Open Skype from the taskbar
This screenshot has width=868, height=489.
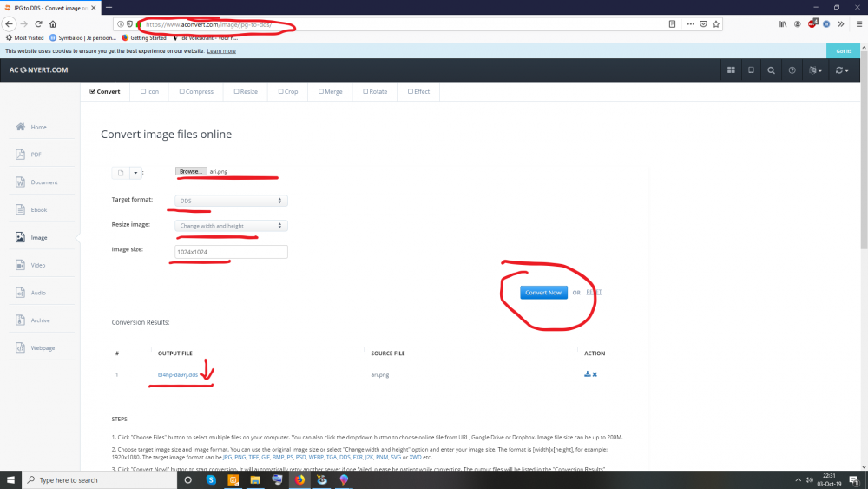211,480
